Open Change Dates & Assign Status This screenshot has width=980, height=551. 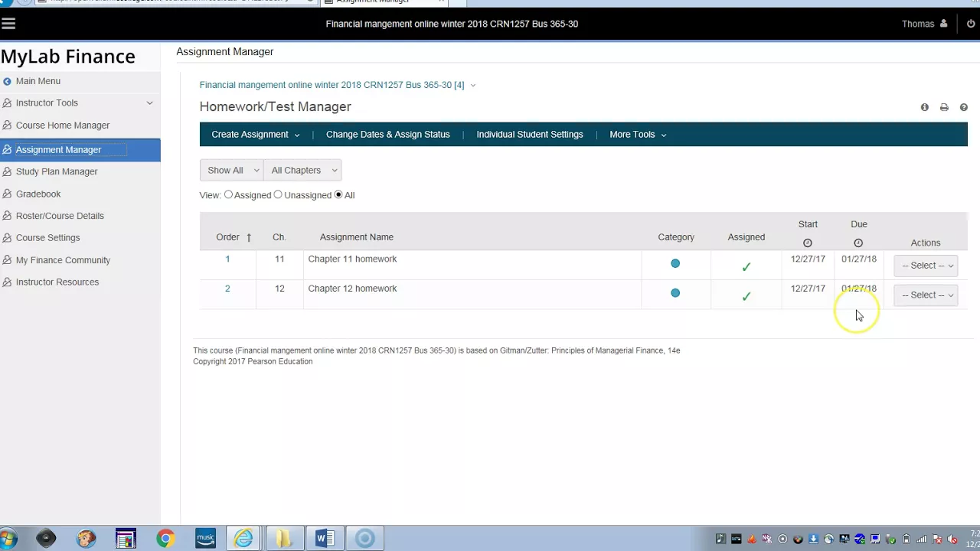[388, 135]
